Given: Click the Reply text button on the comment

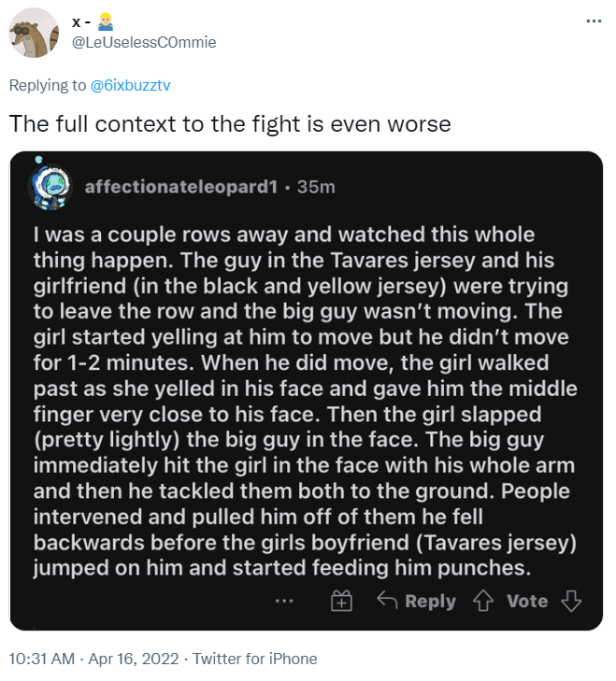Looking at the screenshot, I should 430,601.
